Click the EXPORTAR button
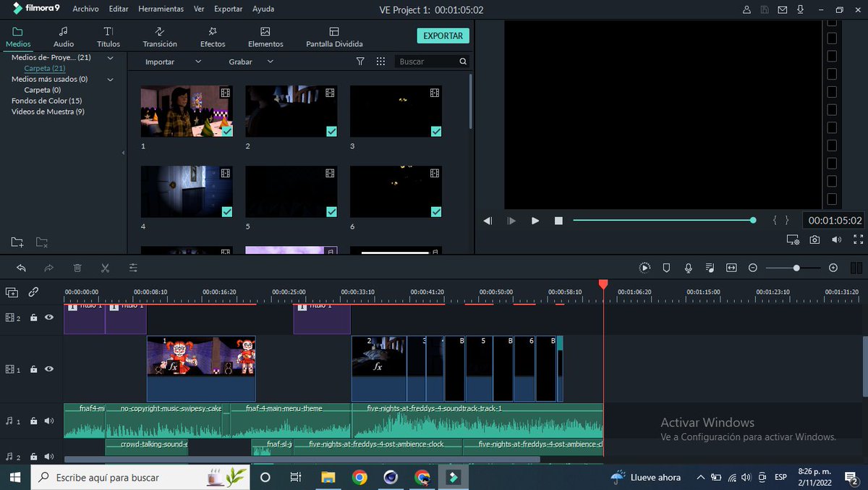The image size is (868, 490). pos(443,35)
